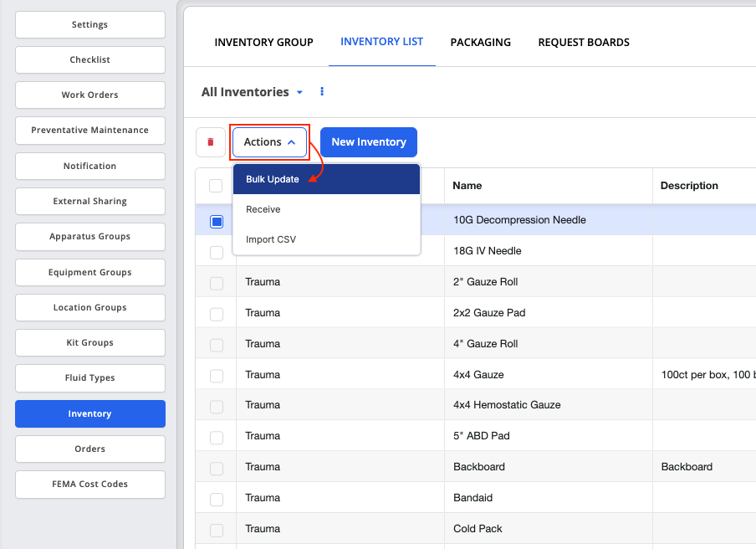Check the 5" ABD Pad row checkbox
Viewport: 756px width, 549px height.
coord(217,438)
